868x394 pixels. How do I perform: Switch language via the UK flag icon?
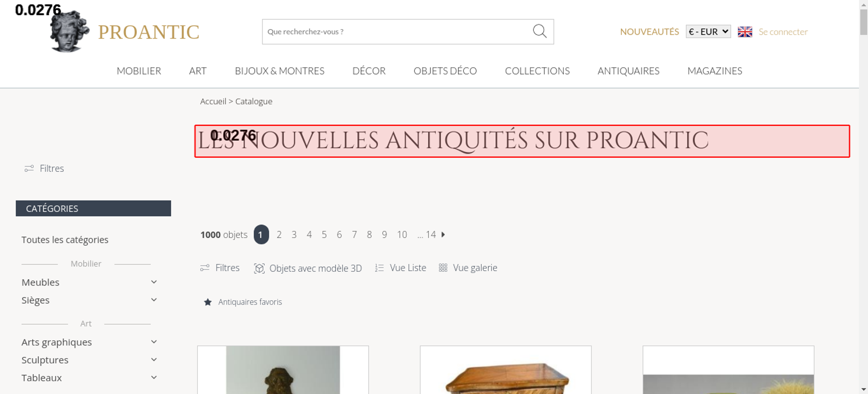745,32
